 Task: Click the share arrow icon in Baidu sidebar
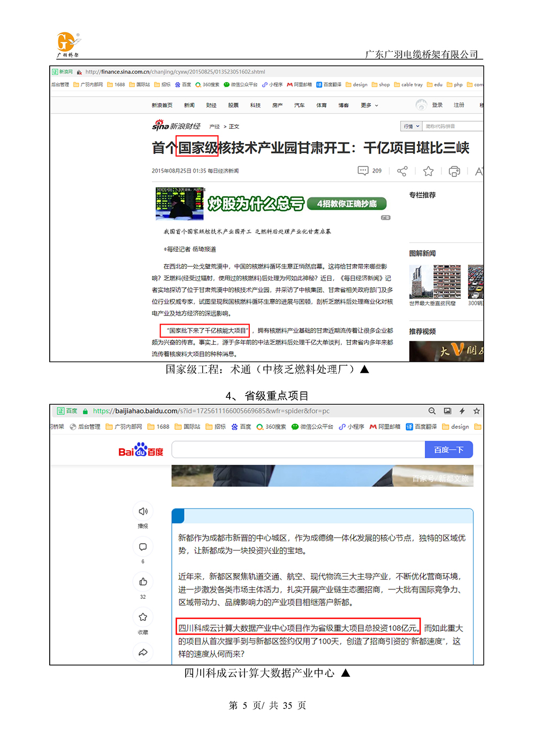[x=143, y=652]
